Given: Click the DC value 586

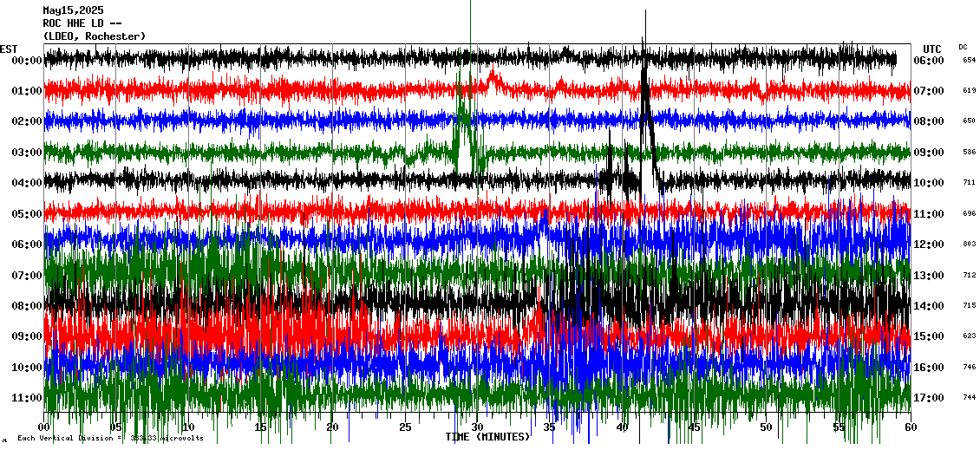Looking at the screenshot, I should point(969,153).
